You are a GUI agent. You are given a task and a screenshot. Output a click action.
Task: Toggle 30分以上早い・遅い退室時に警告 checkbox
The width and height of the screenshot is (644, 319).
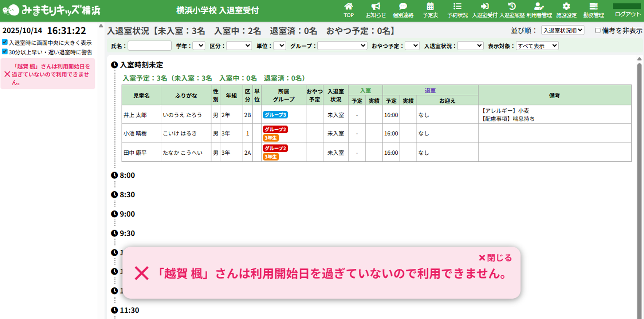click(5, 52)
